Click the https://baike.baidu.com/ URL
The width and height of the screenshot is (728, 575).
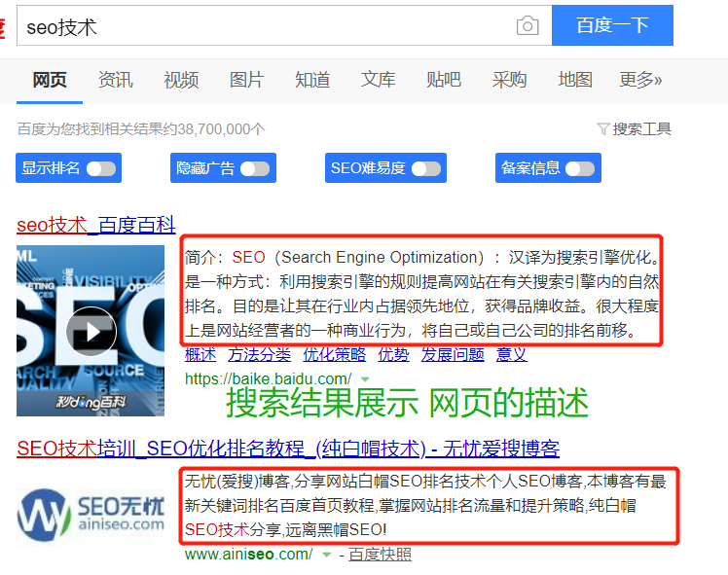click(269, 379)
